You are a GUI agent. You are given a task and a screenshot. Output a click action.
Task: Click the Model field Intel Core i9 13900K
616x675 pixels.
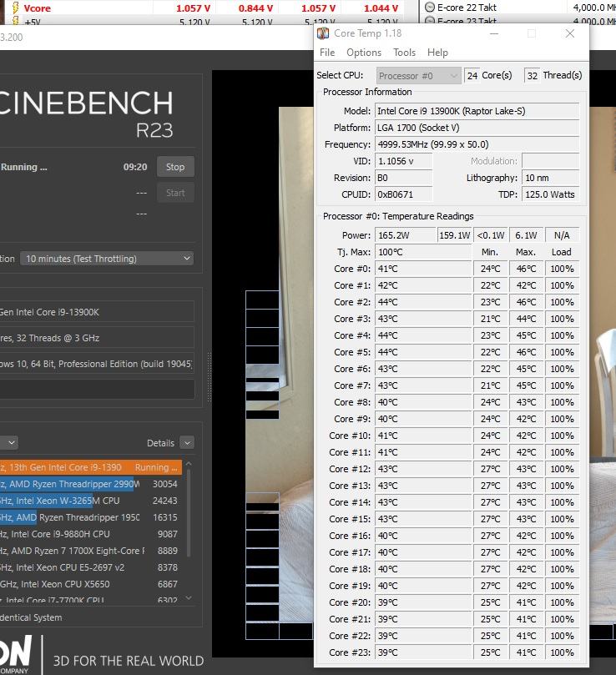pos(477,111)
